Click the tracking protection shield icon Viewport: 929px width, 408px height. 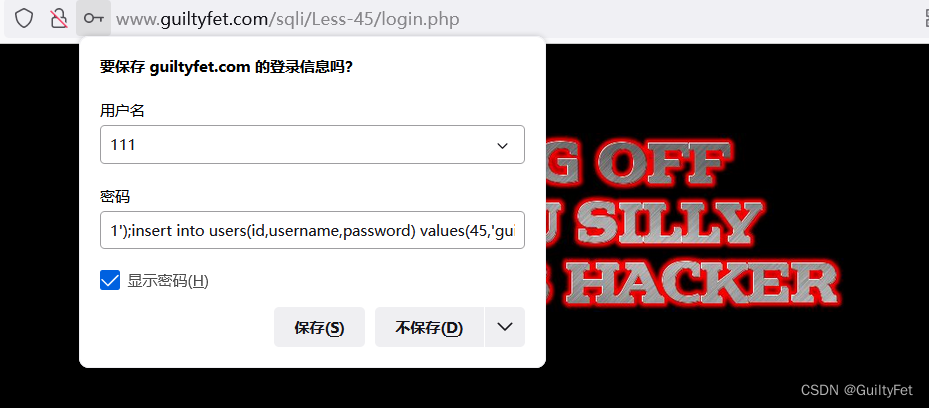(x=24, y=19)
